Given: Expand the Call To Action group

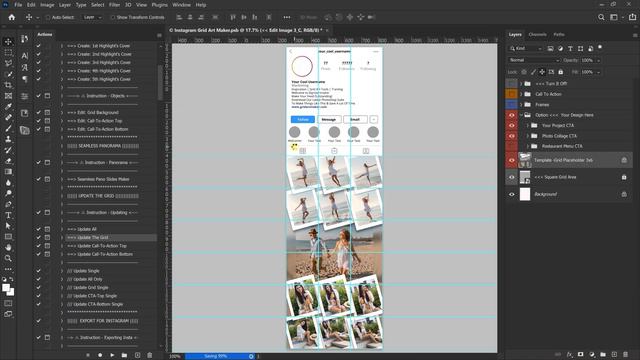Looking at the screenshot, I should (x=521, y=94).
